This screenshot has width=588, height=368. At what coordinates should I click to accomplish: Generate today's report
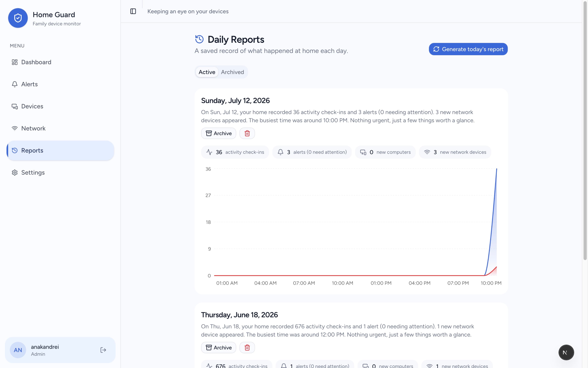[x=468, y=49]
